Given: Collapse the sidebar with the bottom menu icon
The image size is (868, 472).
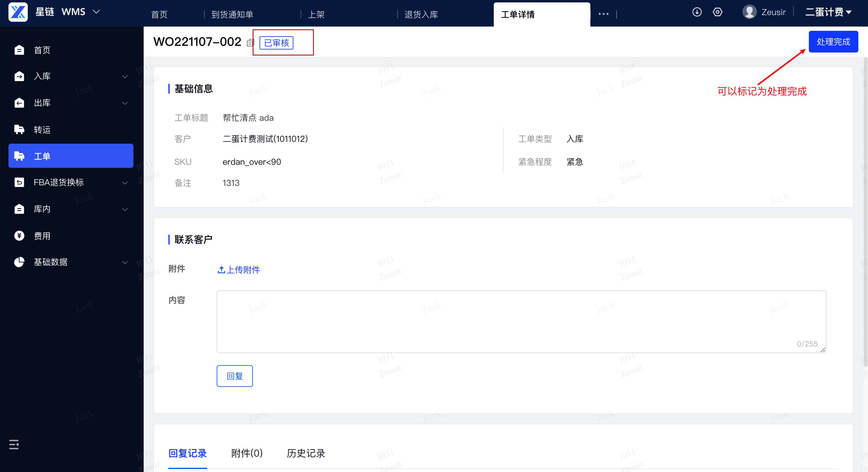Looking at the screenshot, I should click(14, 445).
